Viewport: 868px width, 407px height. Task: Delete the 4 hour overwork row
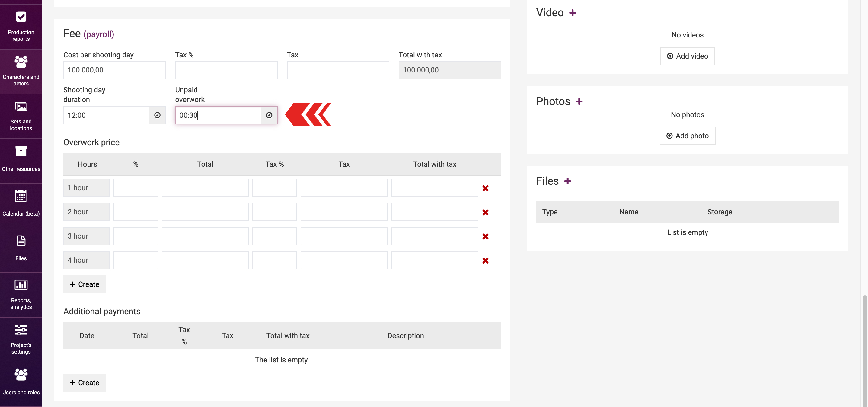coord(485,261)
